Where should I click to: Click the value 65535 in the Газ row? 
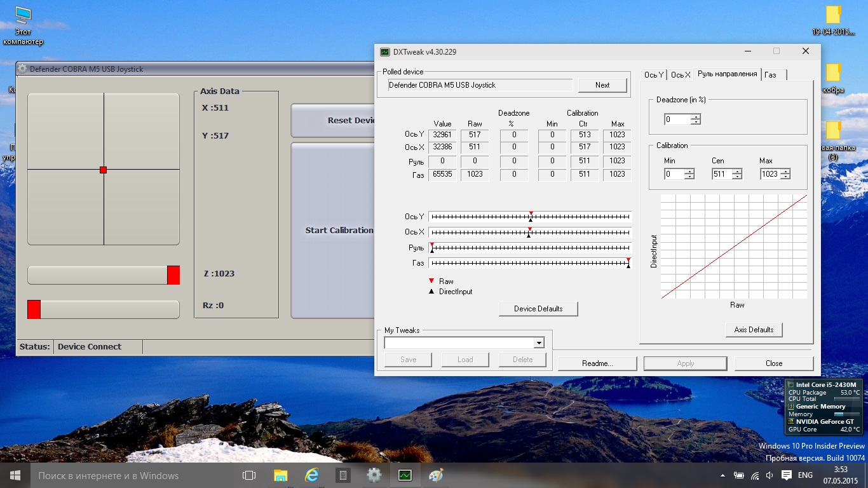pos(442,174)
